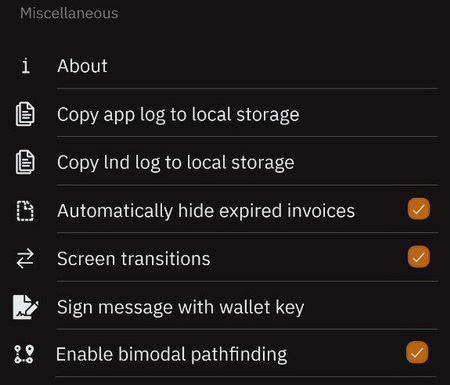Disable the bimodal pathfinding checkbox

[x=417, y=352]
